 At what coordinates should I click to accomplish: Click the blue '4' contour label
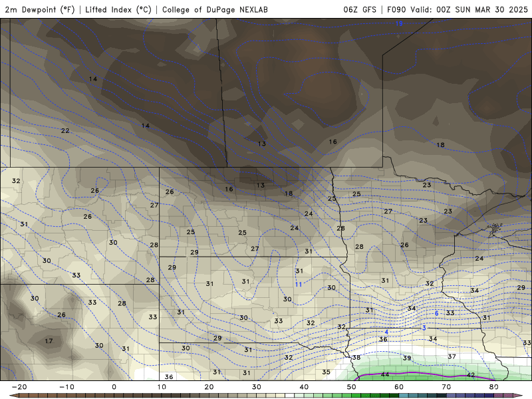(x=386, y=332)
